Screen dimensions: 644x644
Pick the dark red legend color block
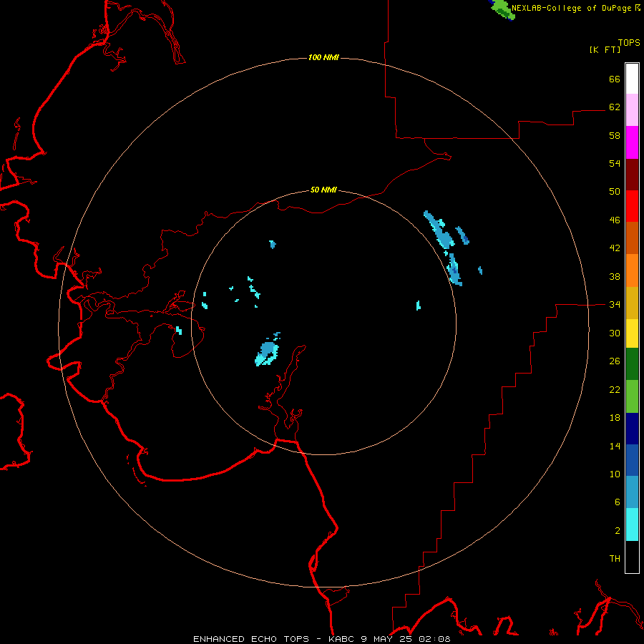[632, 174]
